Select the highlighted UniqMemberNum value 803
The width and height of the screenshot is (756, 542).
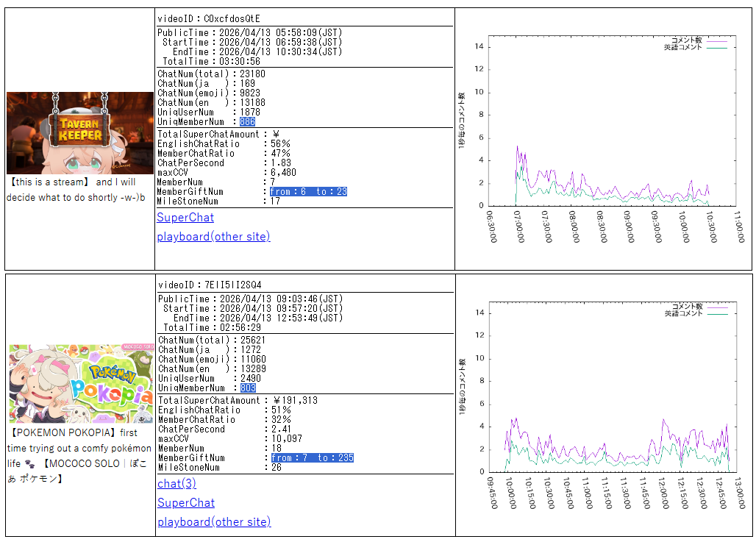[248, 388]
